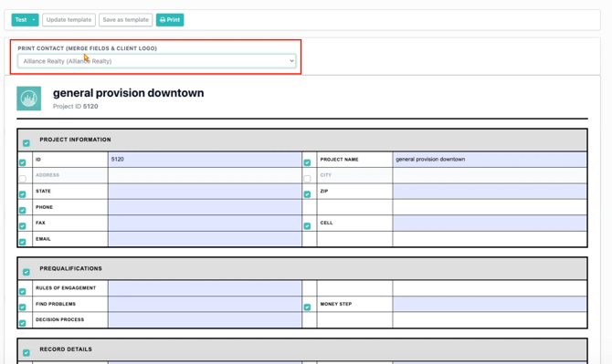Uncheck the Project Name field checkbox
The image size is (612, 364).
pyautogui.click(x=307, y=162)
